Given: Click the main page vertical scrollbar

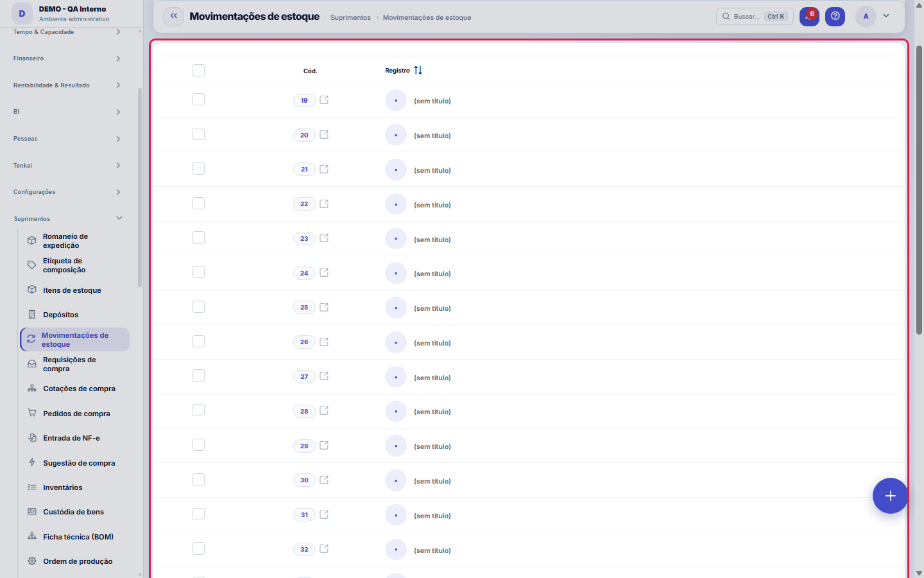Looking at the screenshot, I should coord(919,189).
